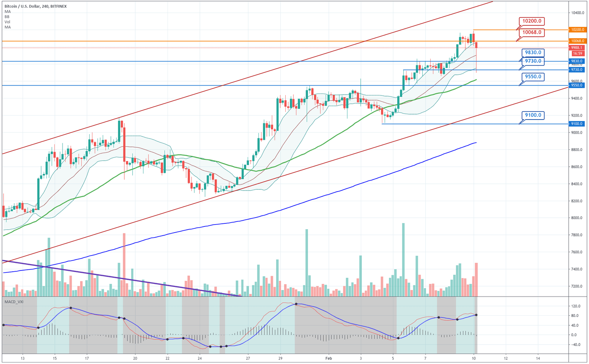
Task: Click the red 10200.0 price callout
Action: (x=532, y=21)
